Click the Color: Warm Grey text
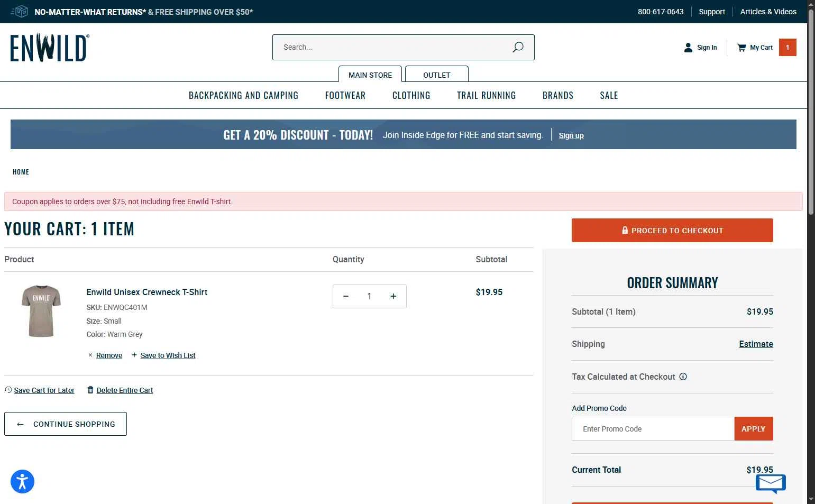 114,334
